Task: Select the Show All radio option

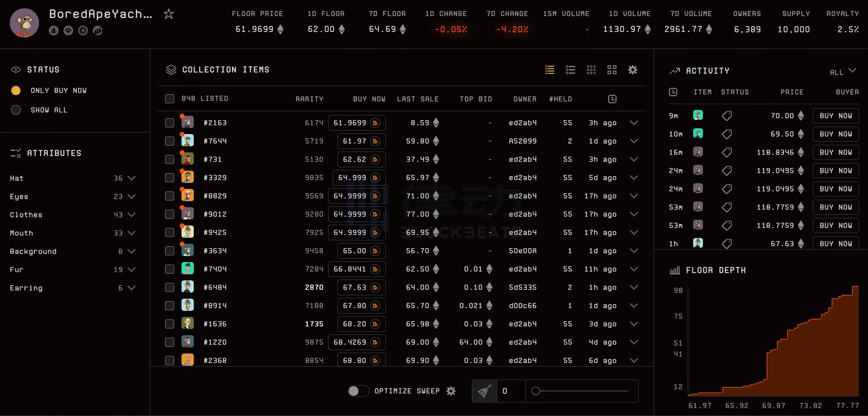Action: pyautogui.click(x=16, y=110)
